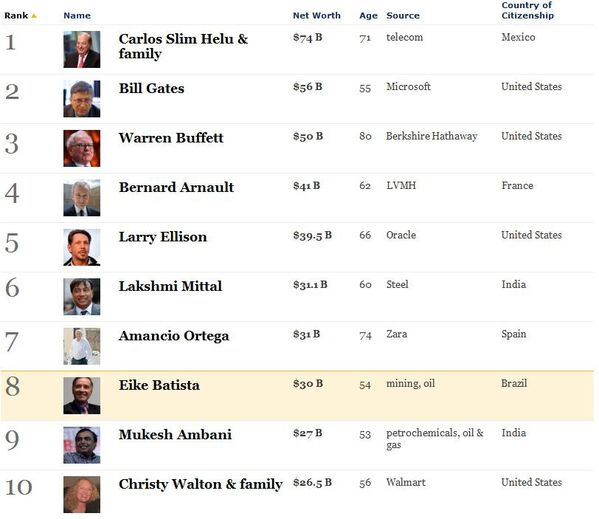
Task: Click the Name column header
Action: 77,16
